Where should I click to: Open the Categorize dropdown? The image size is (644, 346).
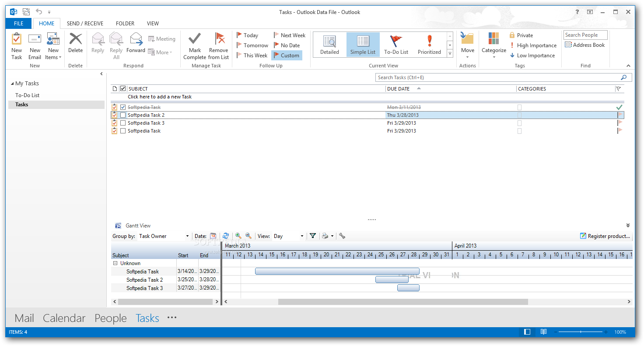coord(494,46)
